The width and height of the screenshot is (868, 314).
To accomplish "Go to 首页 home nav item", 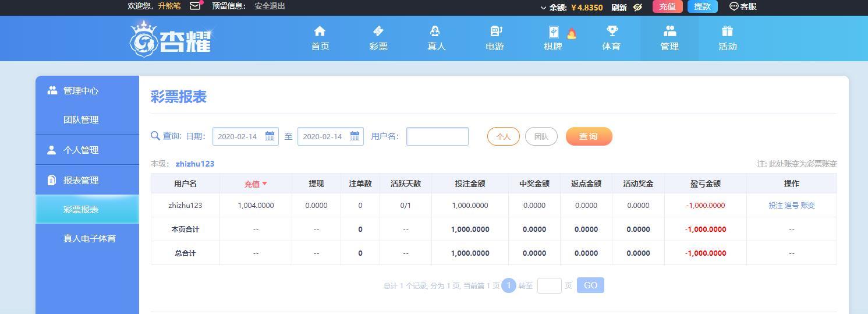I will pos(320,38).
